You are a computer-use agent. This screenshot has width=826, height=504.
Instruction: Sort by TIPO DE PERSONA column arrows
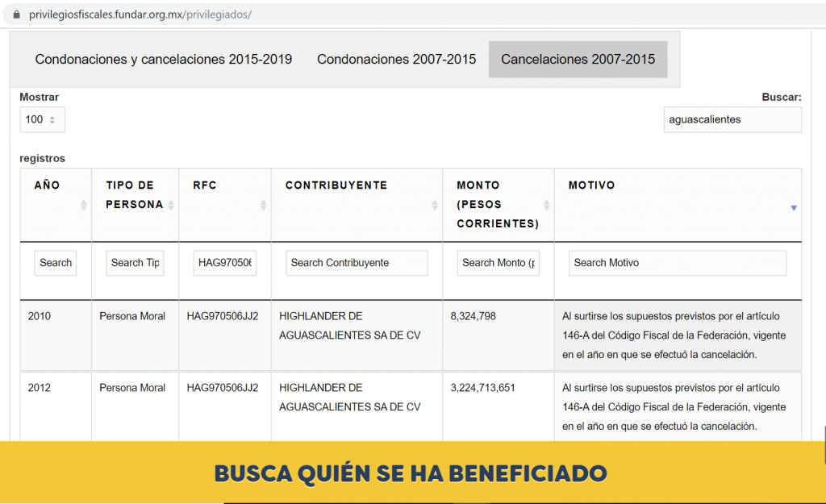click(171, 206)
